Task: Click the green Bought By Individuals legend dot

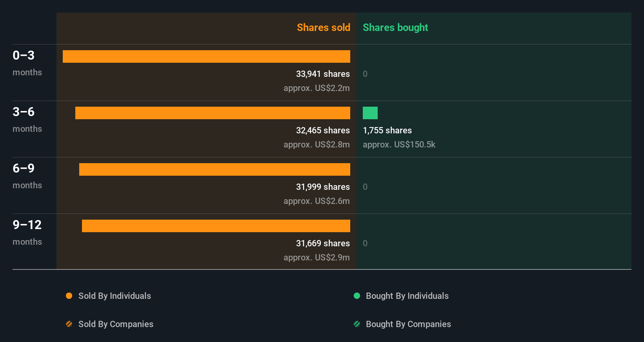Action: [357, 296]
